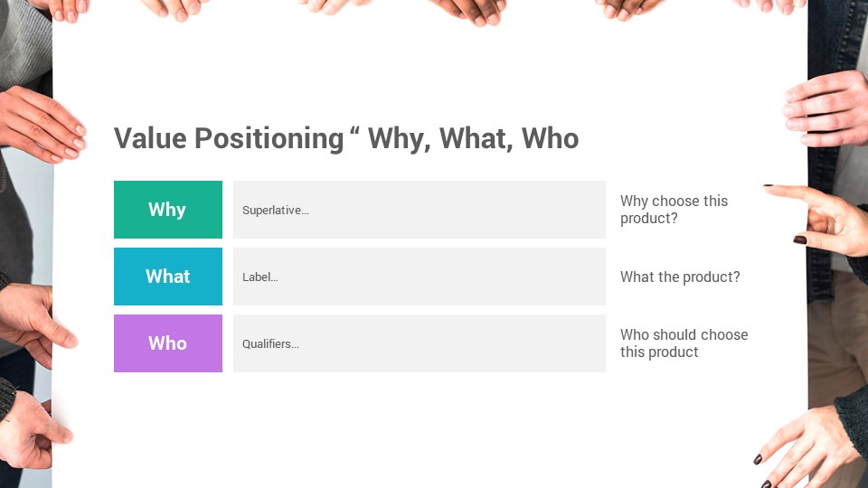The image size is (868, 488).
Task: Click the green Why box
Action: (168, 210)
